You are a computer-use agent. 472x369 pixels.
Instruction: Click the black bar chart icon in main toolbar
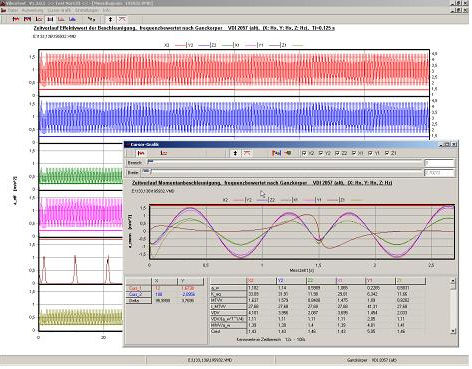(x=50, y=19)
